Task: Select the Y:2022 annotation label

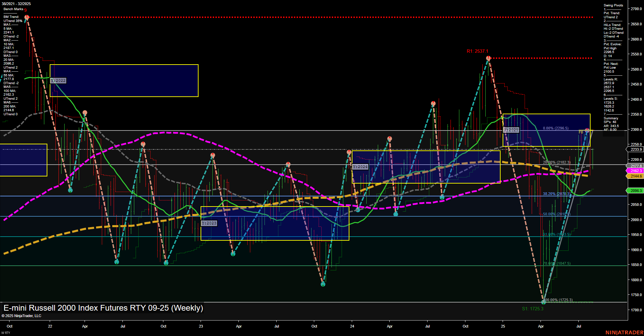Action: click(58, 80)
